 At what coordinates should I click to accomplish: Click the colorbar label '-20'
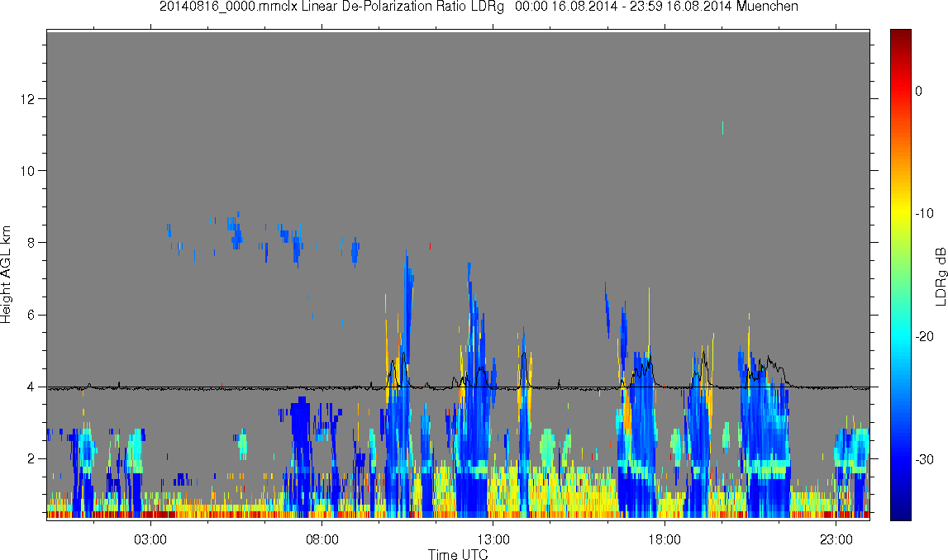pos(924,336)
